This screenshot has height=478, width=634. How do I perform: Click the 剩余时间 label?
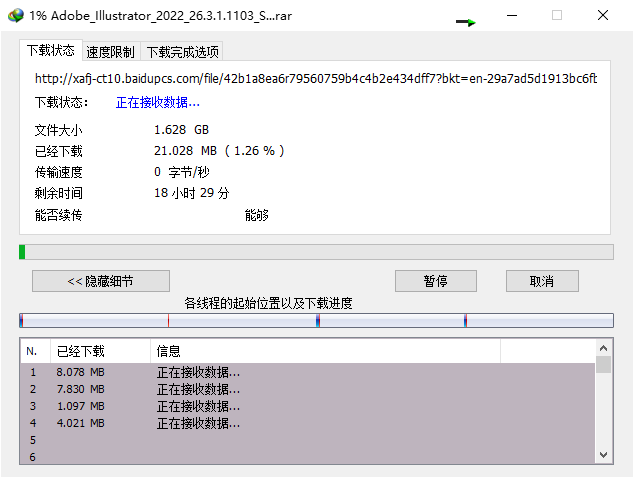click(59, 193)
